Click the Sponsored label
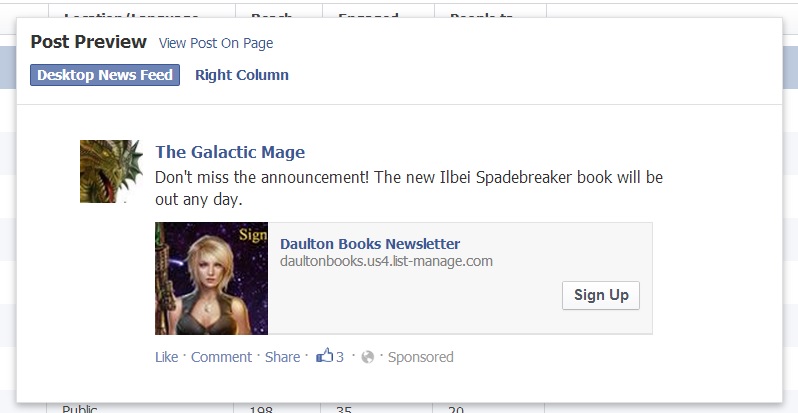Screen dimensions: 798x413 [x=420, y=357]
